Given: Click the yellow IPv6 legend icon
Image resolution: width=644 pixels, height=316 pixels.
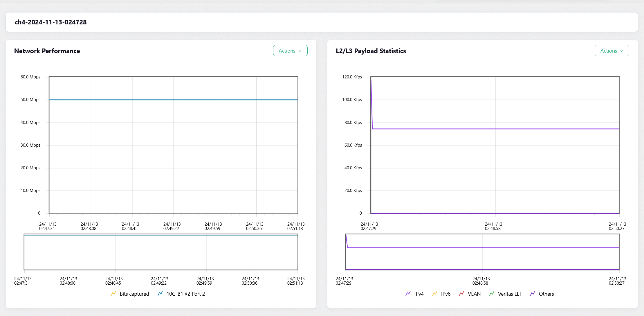Looking at the screenshot, I should coord(435,294).
